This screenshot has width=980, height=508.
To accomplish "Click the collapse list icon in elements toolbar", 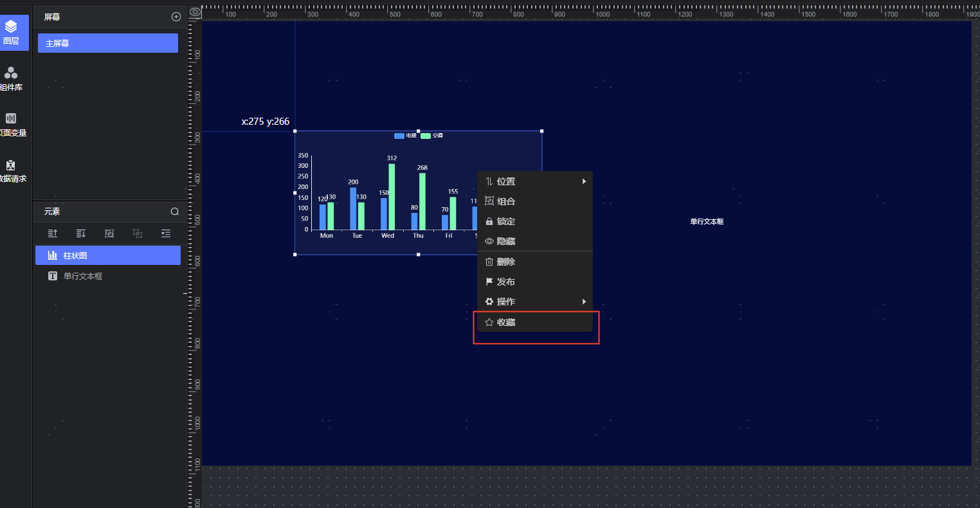I will (166, 233).
